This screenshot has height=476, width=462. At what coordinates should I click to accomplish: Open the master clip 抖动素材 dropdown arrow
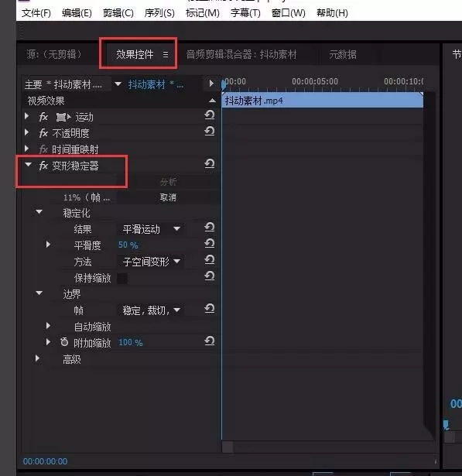point(118,84)
